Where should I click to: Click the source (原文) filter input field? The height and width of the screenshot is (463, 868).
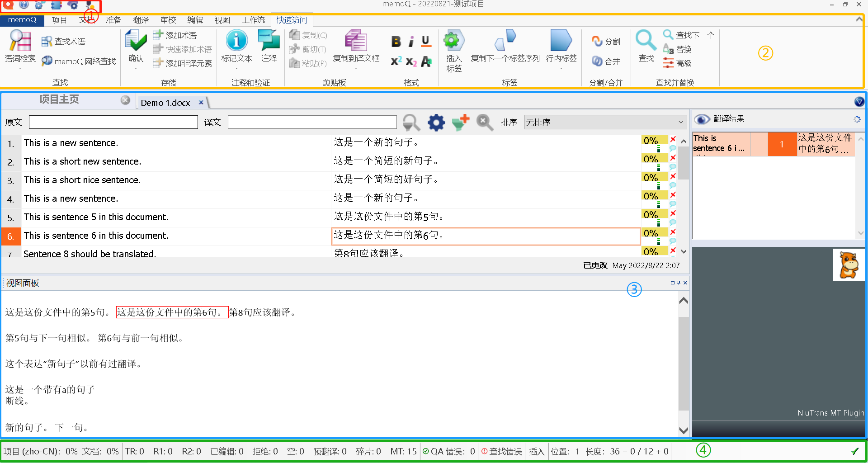click(x=113, y=122)
